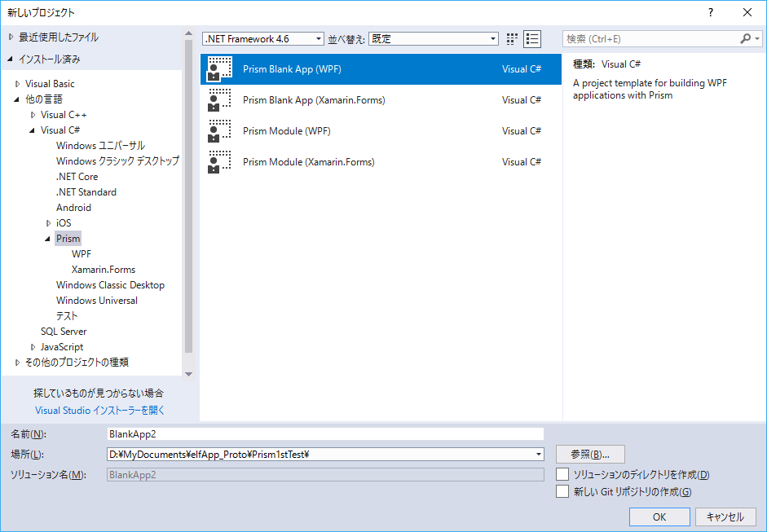The width and height of the screenshot is (767, 532).
Task: Expand the JavaScript node
Action: click(x=33, y=347)
